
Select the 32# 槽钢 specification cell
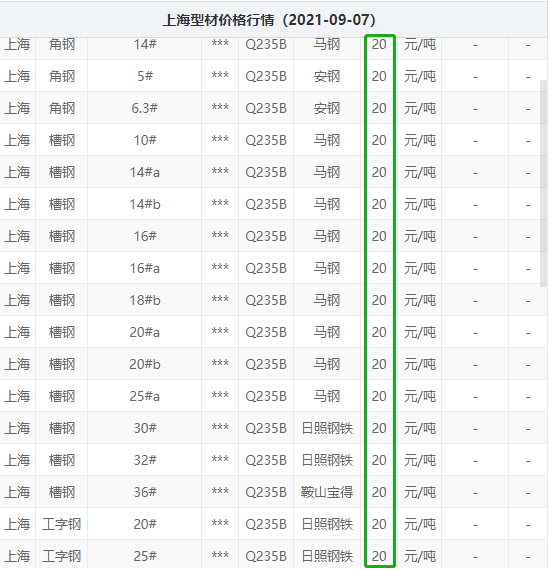pyautogui.click(x=145, y=460)
